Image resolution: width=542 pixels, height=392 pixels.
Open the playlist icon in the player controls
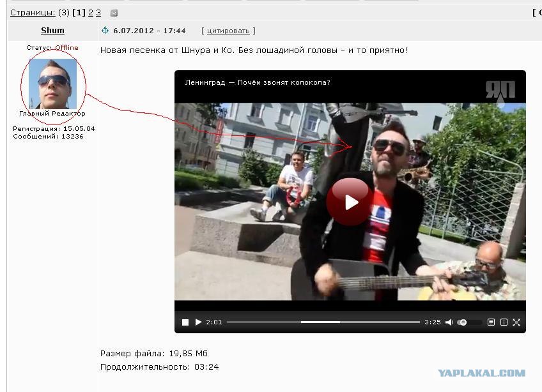click(x=491, y=322)
